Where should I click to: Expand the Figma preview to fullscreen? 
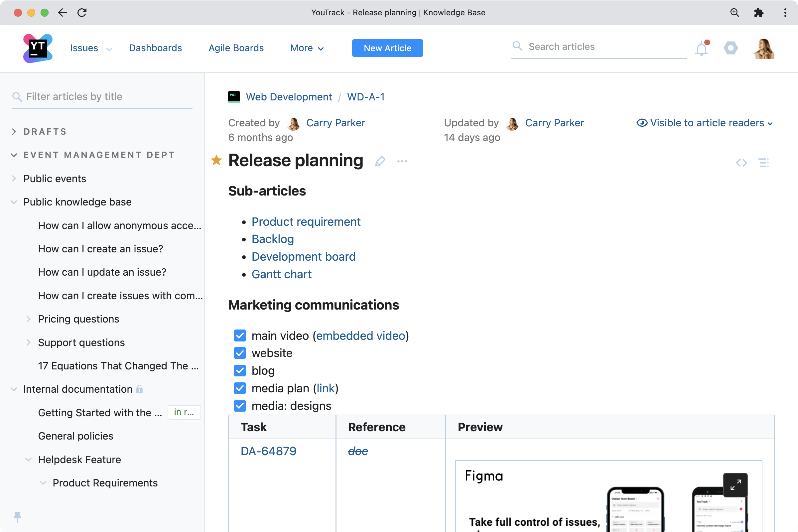(735, 484)
